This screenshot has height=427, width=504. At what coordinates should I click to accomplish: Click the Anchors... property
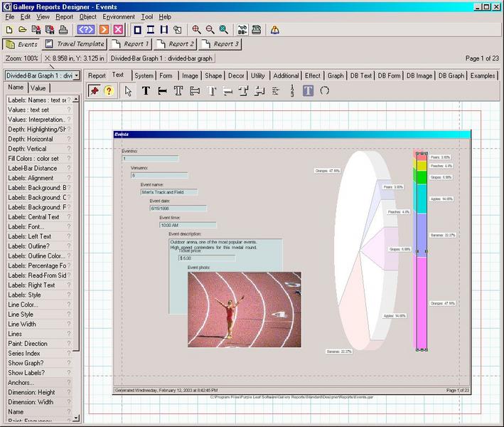point(39,383)
